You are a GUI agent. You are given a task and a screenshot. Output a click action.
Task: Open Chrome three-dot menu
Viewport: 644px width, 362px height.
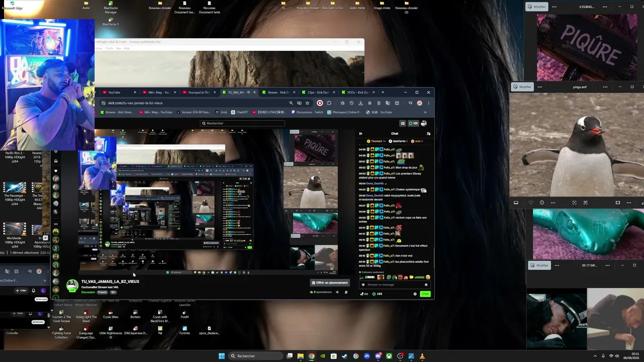(x=428, y=103)
